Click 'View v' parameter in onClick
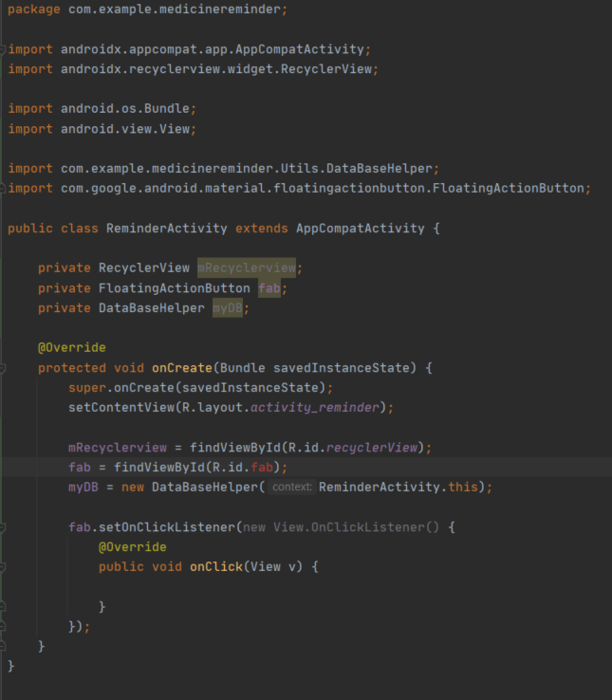 (273, 566)
